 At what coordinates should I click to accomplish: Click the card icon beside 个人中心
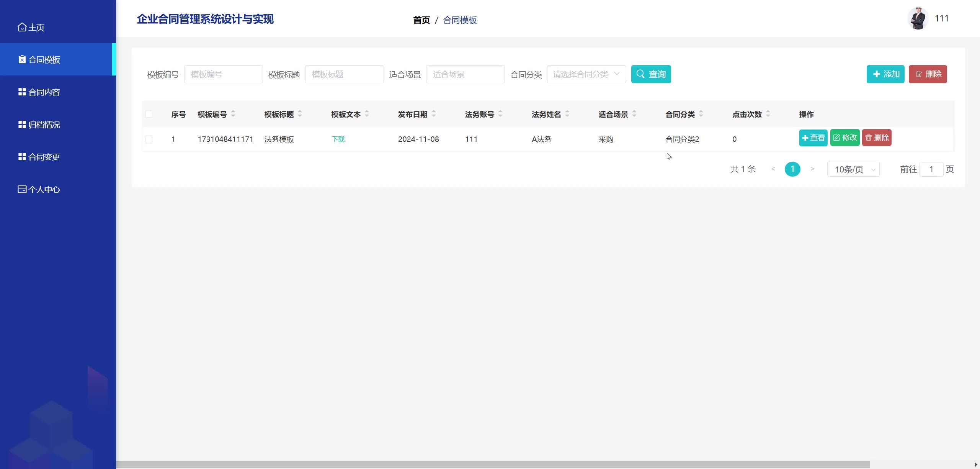click(x=22, y=189)
